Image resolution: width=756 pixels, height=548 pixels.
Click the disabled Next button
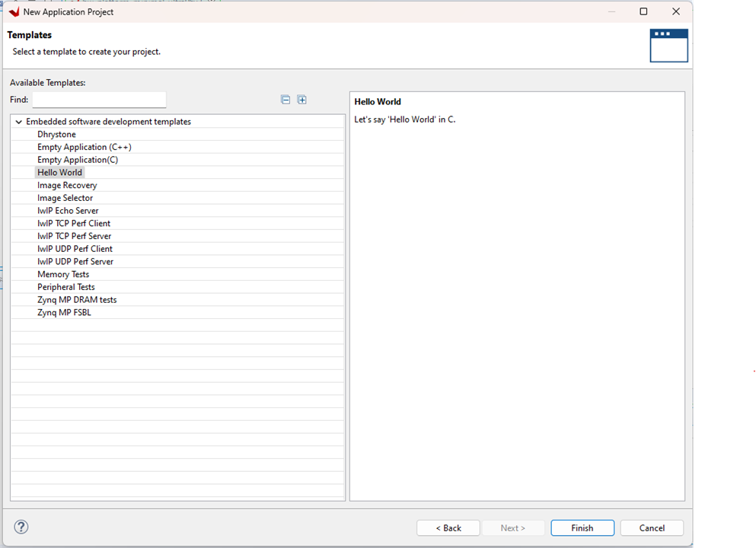point(513,527)
